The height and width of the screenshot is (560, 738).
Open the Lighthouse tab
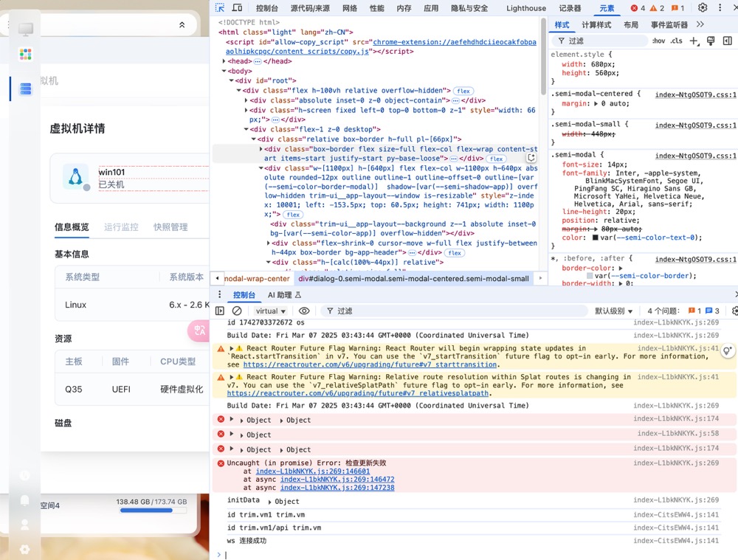pos(525,8)
